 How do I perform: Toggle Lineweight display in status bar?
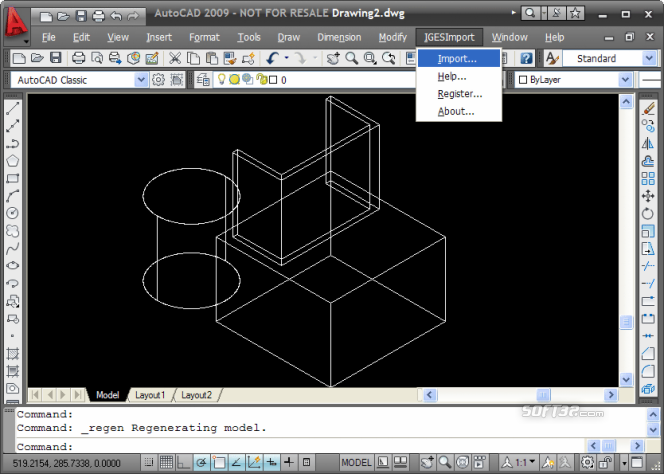289,462
